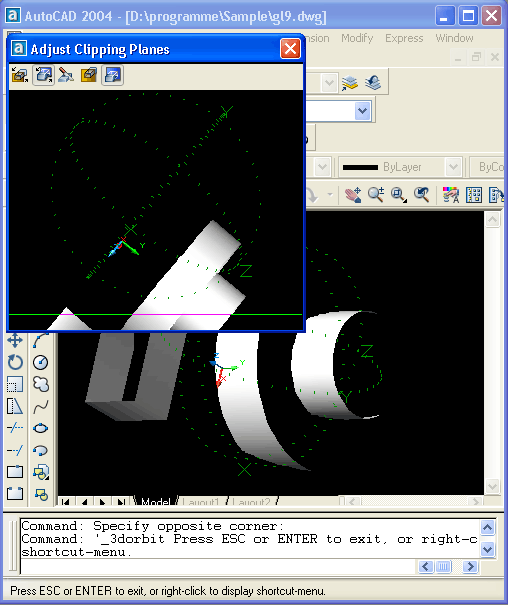
Task: Select the Extend tool
Action: [15, 450]
